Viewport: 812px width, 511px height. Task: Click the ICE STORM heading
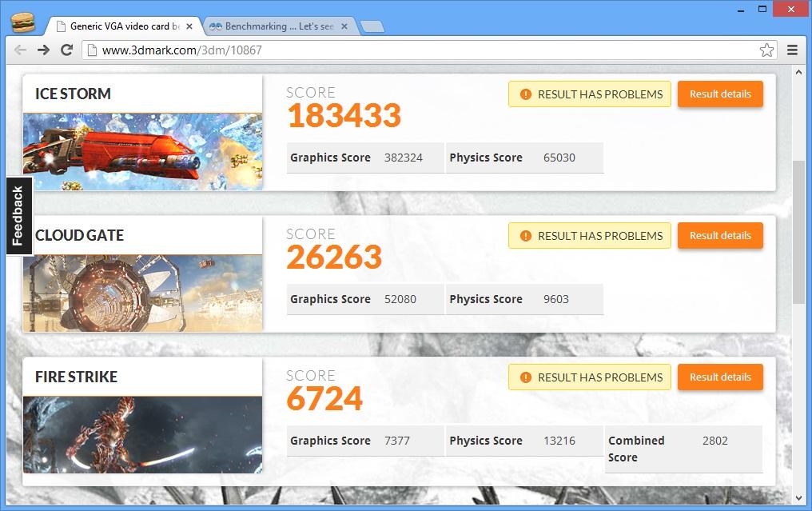(x=73, y=94)
